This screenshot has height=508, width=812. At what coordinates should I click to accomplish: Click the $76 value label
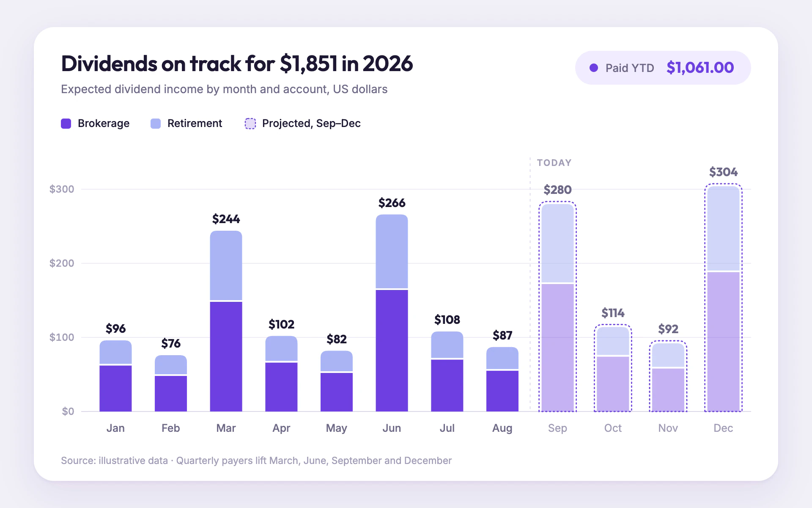(x=171, y=343)
